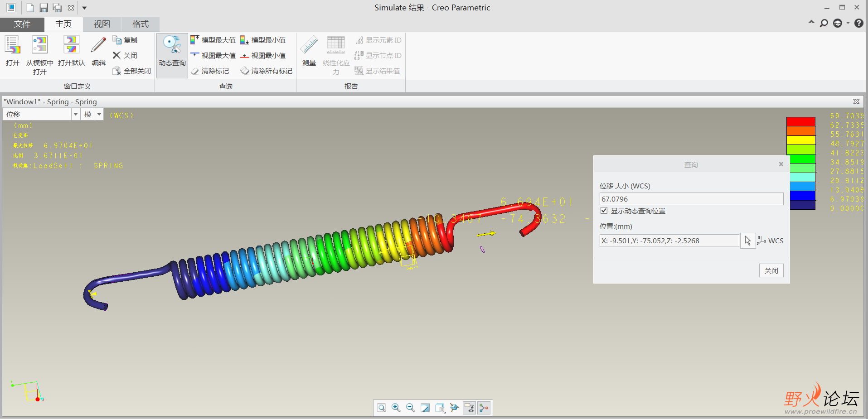Close the 查询 (Query) dialog with X

point(781,164)
